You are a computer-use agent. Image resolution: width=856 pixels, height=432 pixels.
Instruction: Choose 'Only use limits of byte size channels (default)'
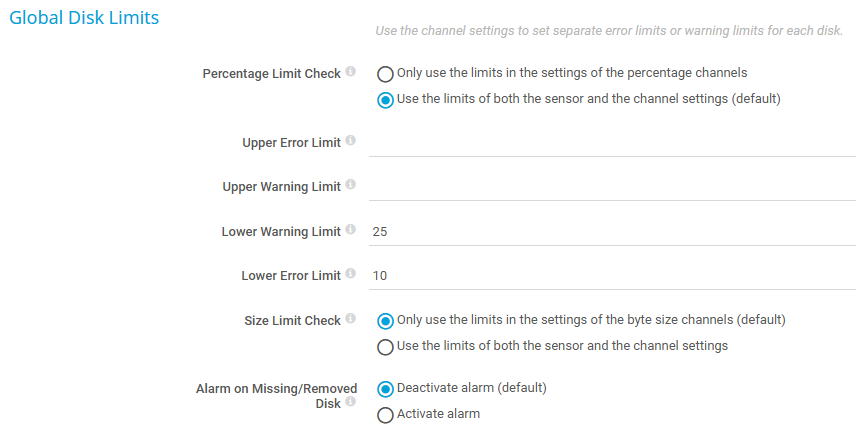tap(385, 321)
